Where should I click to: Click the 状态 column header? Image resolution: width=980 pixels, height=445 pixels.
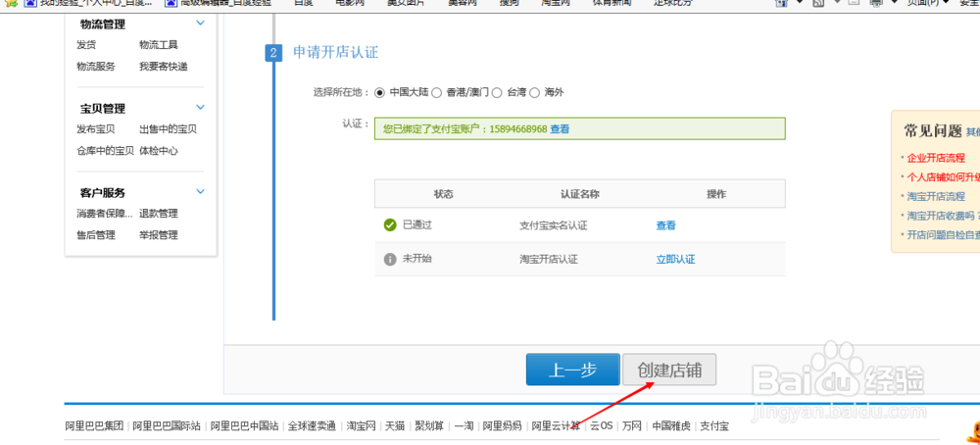coord(443,194)
